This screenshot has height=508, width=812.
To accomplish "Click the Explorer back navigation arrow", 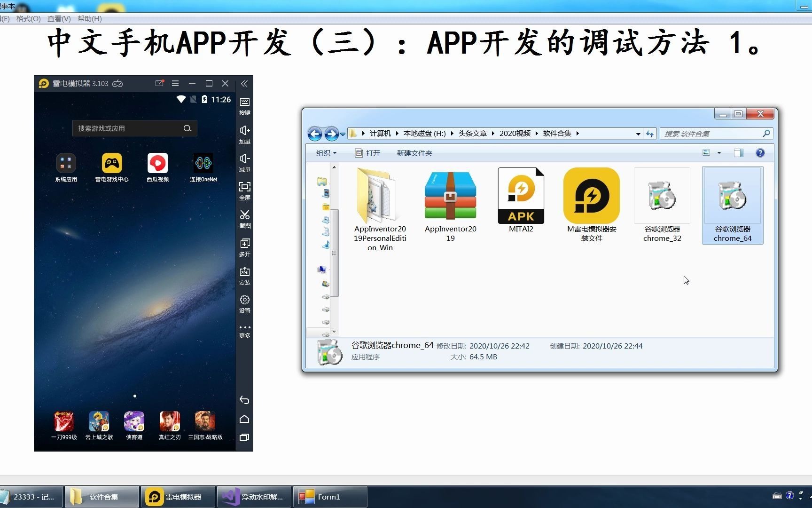I will [315, 134].
